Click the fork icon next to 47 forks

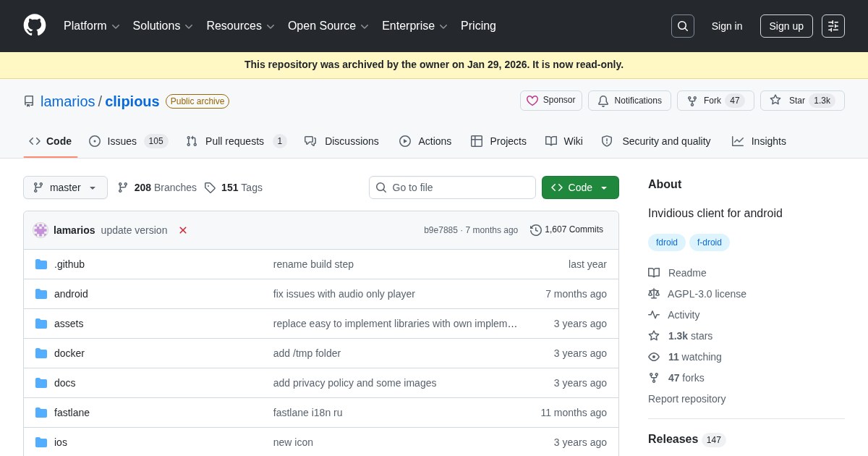pos(654,378)
